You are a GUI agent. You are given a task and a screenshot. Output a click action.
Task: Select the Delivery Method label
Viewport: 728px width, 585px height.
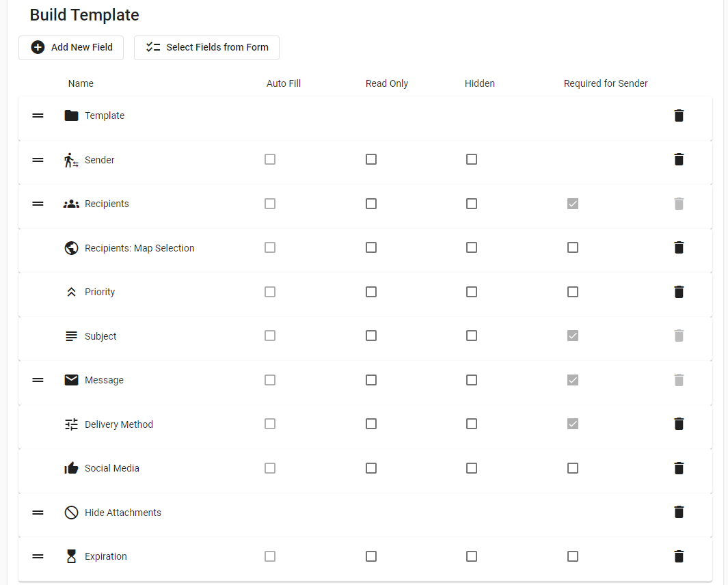pyautogui.click(x=119, y=424)
